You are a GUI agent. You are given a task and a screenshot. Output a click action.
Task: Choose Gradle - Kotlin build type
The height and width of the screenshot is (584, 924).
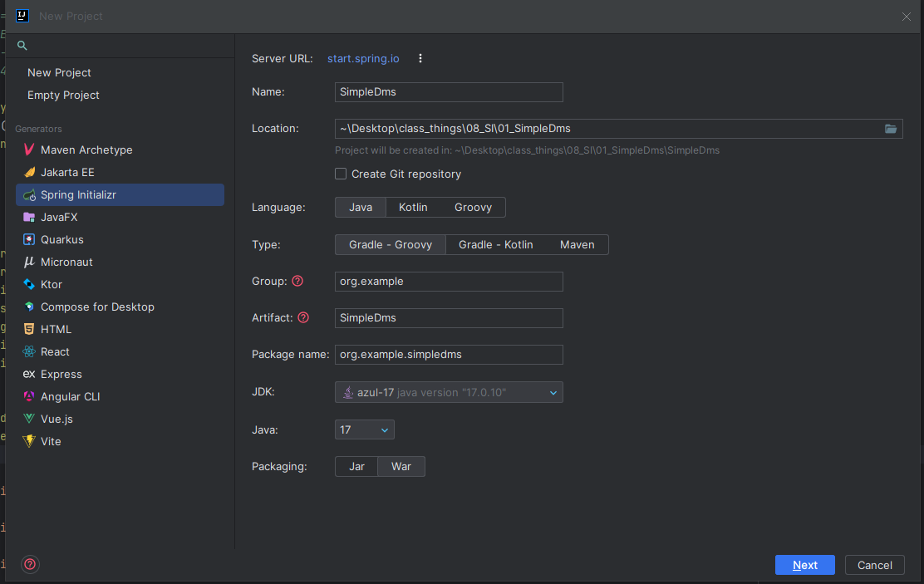click(x=495, y=244)
